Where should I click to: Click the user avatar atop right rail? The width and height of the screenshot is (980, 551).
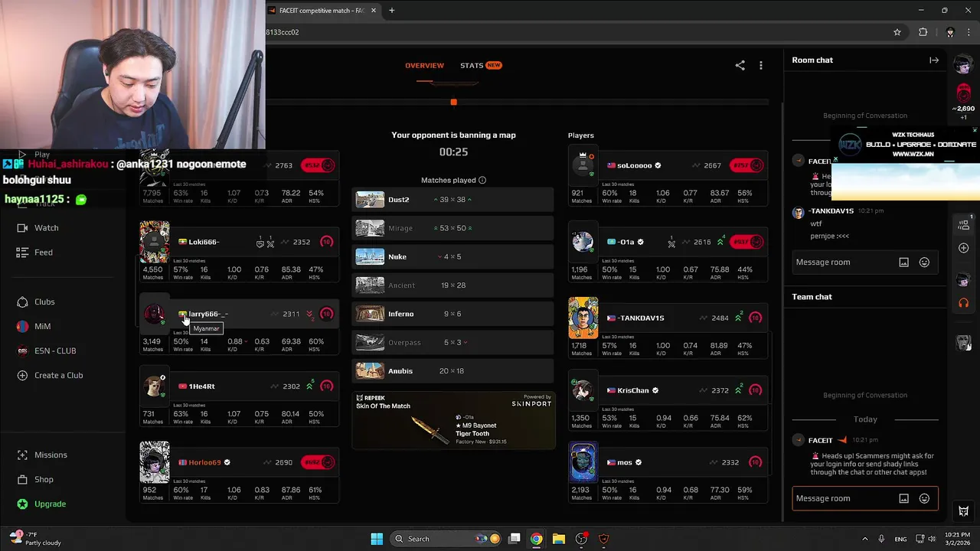(964, 64)
